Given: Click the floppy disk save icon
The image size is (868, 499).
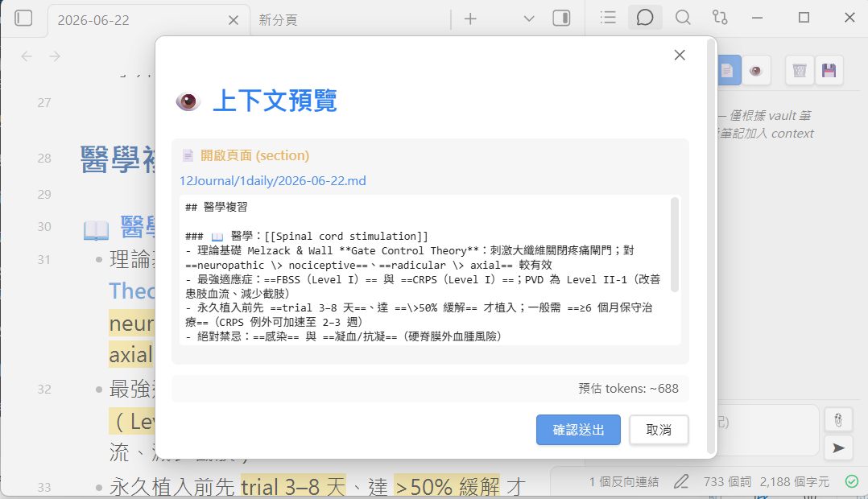Looking at the screenshot, I should [829, 70].
